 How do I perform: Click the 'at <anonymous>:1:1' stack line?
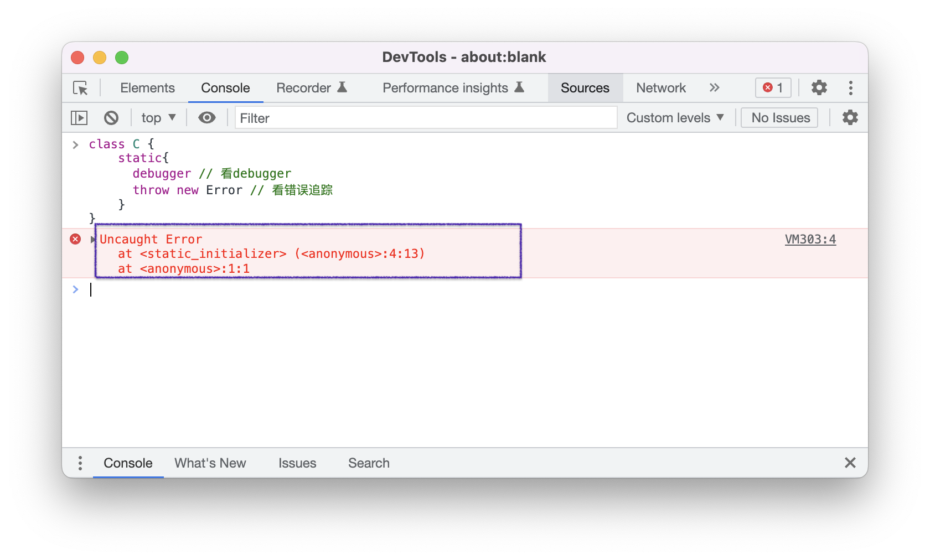coord(184,268)
